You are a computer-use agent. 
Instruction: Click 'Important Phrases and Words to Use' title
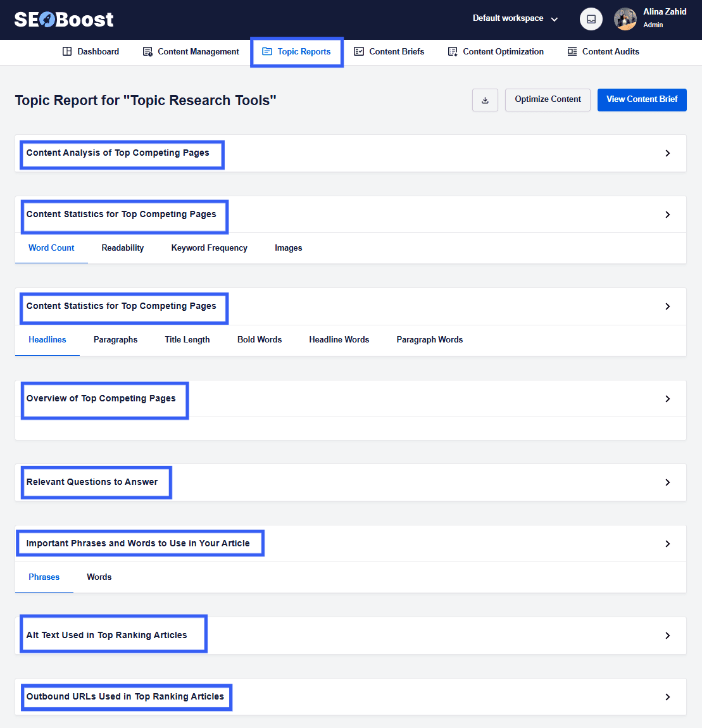click(x=138, y=543)
